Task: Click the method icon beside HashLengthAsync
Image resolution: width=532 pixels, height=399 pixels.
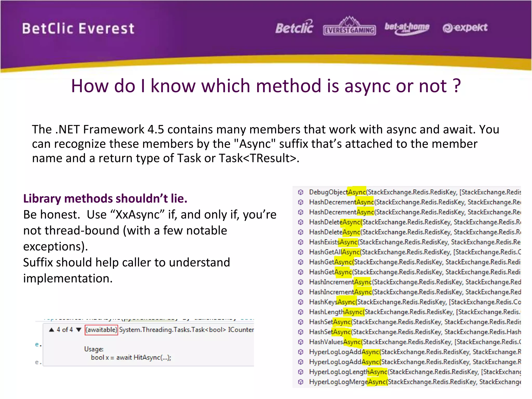Action: (x=301, y=312)
